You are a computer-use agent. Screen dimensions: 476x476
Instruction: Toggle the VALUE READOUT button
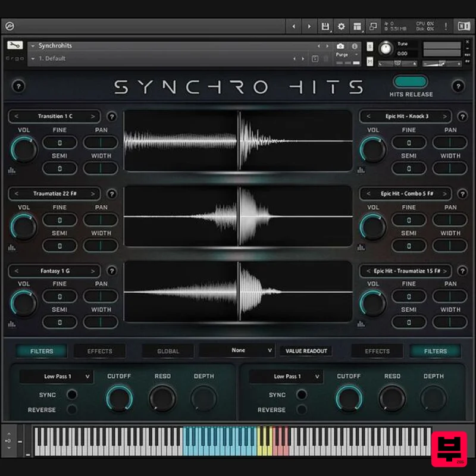306,351
